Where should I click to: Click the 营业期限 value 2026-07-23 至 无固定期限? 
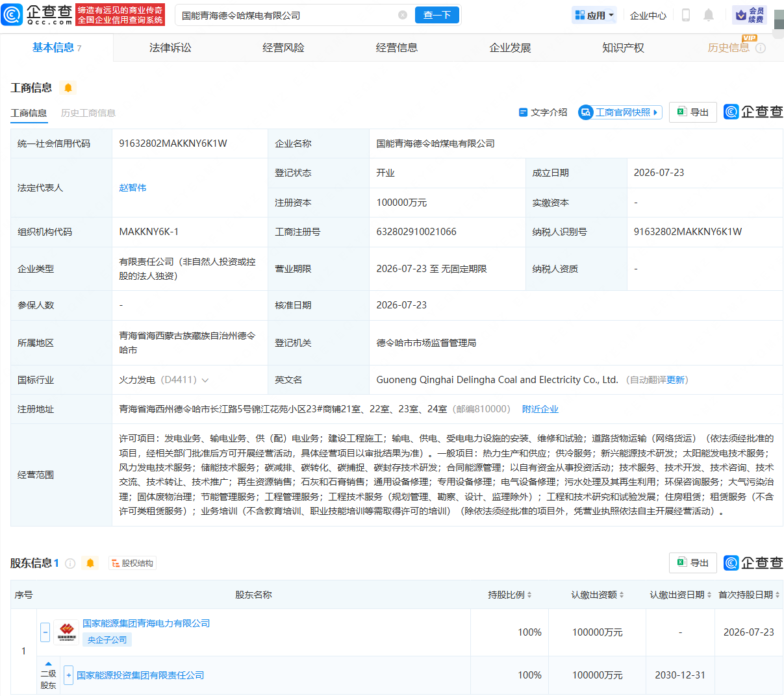(x=431, y=269)
